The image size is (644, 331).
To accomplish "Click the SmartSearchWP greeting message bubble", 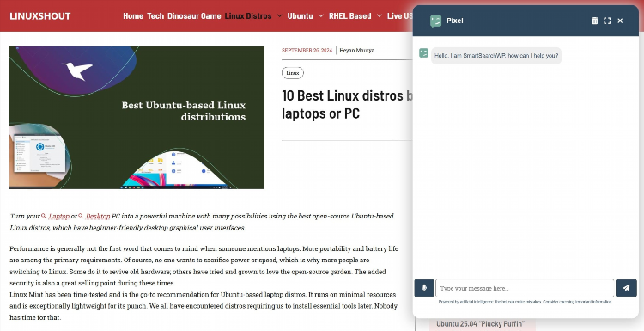I will (496, 56).
